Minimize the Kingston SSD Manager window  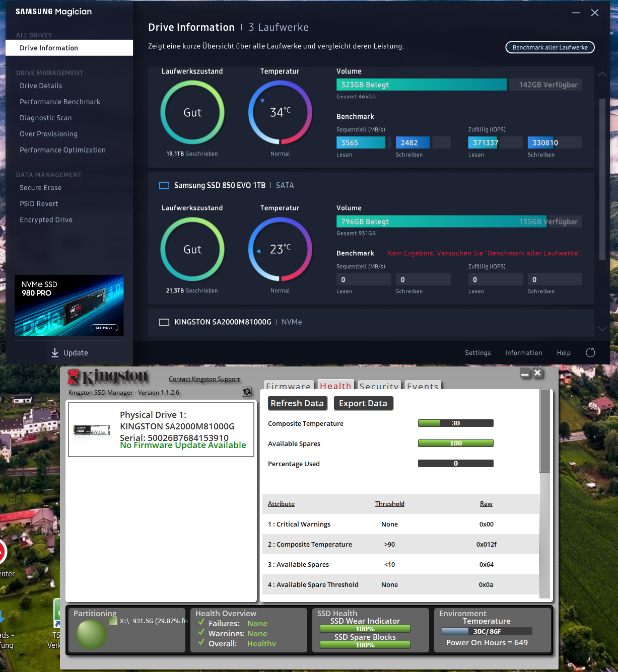coord(525,373)
